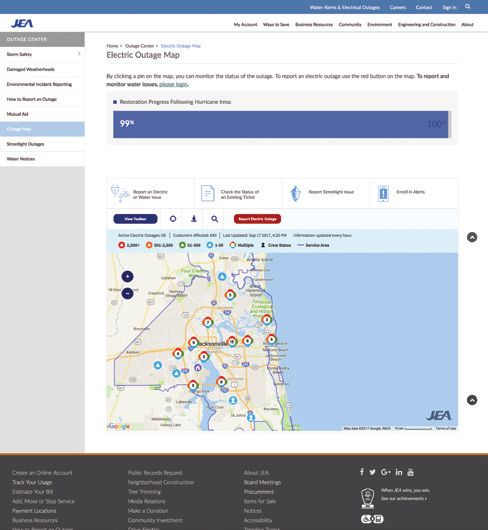Select Environmental Incident Reporting in sidebar
Image resolution: width=488 pixels, height=530 pixels.
tap(42, 84)
